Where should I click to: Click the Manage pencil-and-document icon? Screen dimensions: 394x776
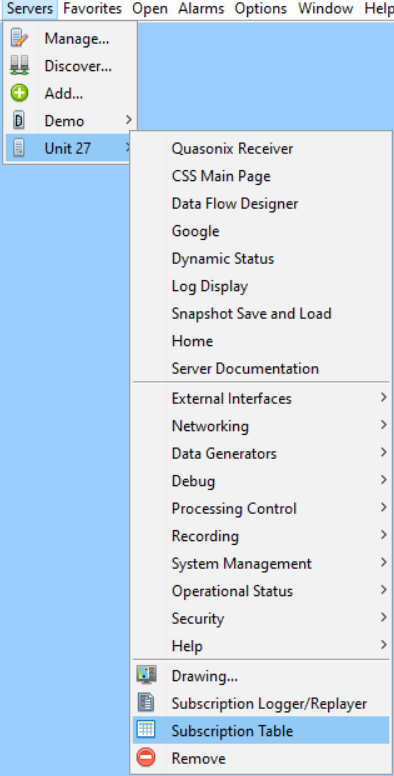tap(19, 38)
